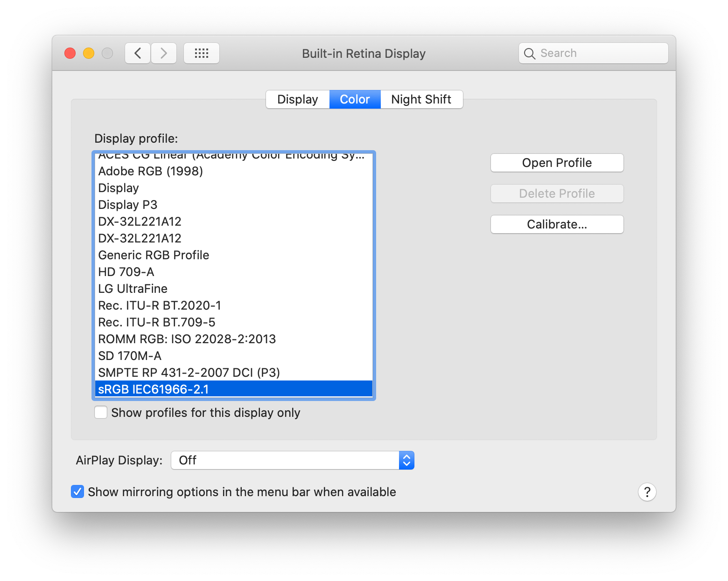The height and width of the screenshot is (581, 728).
Task: Click the help question mark icon
Action: [x=647, y=492]
